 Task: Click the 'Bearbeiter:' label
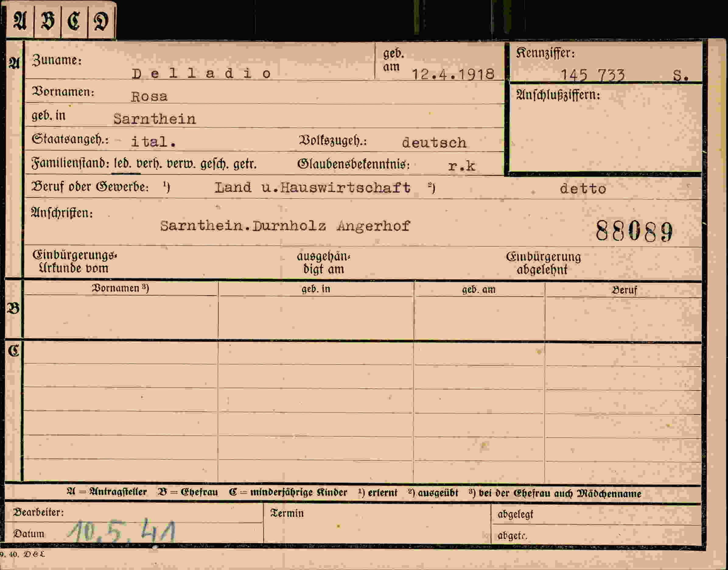[x=38, y=512]
